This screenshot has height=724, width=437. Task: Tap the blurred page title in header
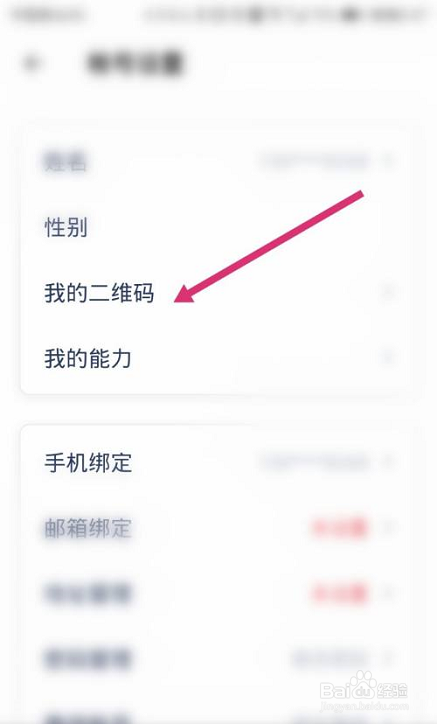point(135,63)
